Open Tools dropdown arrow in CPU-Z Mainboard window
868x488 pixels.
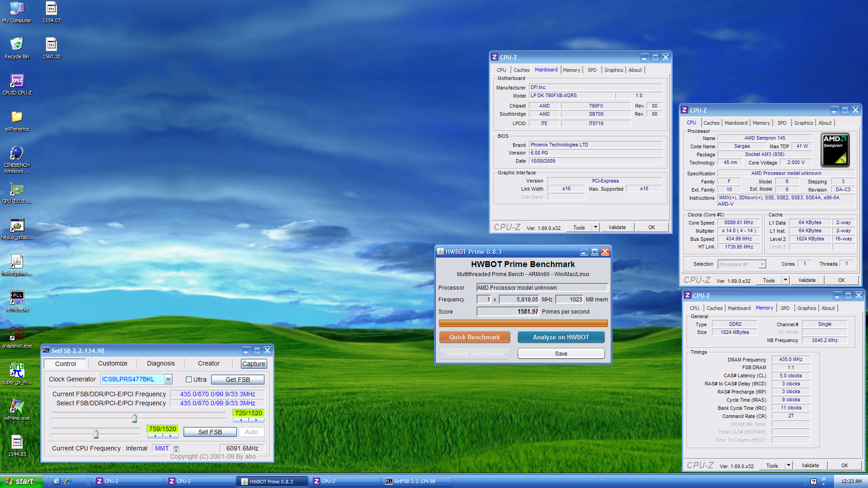pos(595,227)
